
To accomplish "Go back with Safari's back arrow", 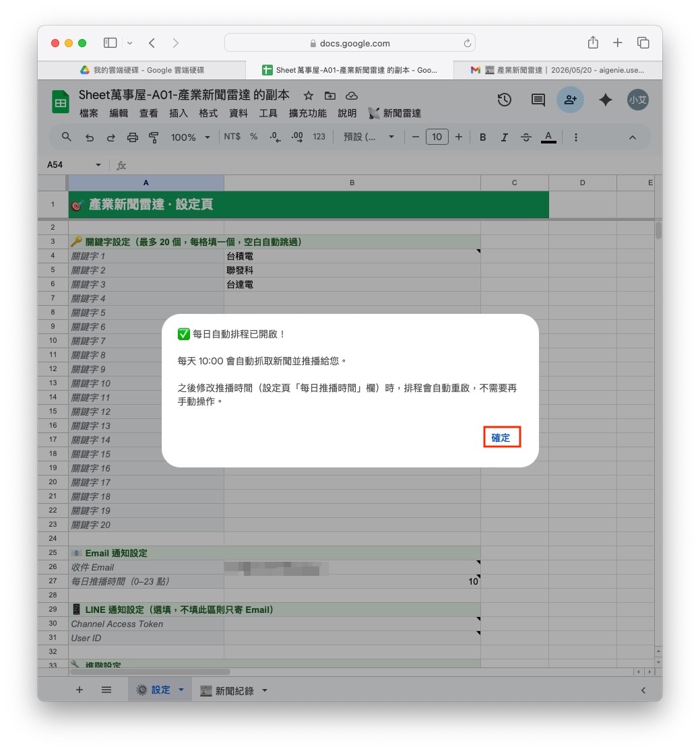I will 152,43.
